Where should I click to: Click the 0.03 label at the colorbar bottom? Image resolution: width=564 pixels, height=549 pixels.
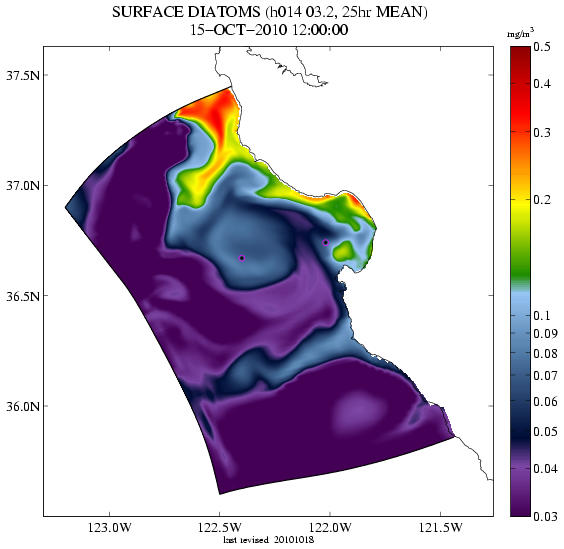tap(545, 517)
